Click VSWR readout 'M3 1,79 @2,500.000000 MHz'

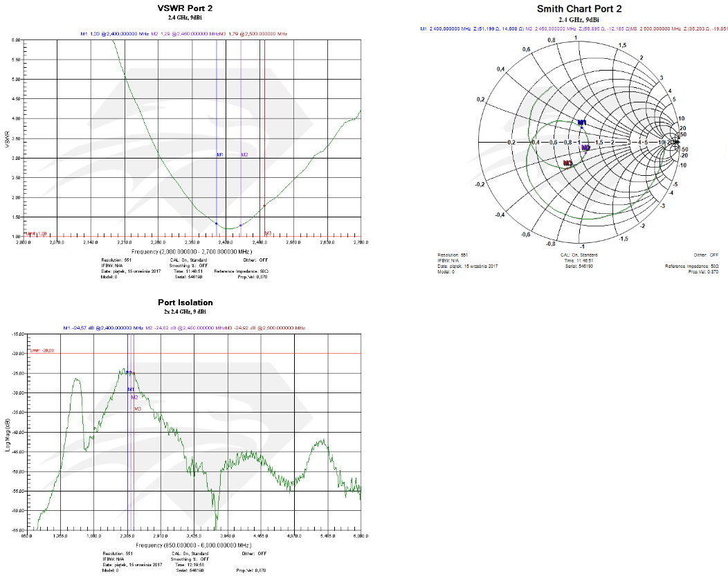coord(253,34)
